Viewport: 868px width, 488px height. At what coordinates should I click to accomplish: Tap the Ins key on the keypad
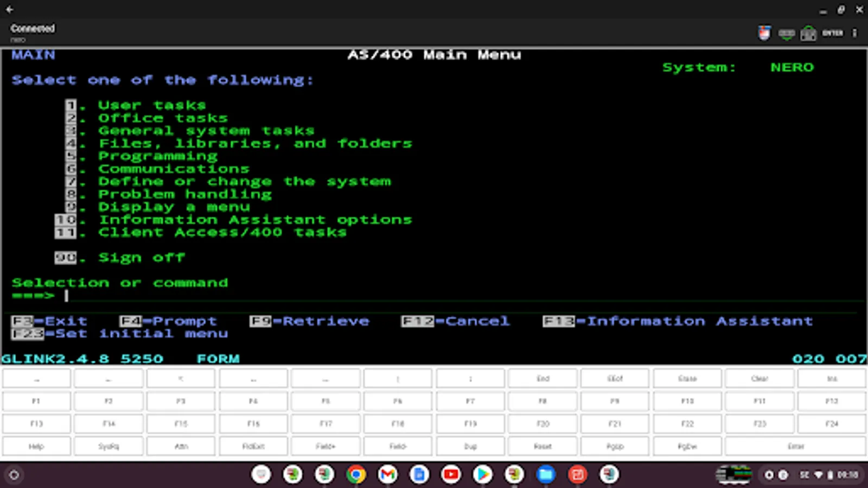pyautogui.click(x=832, y=378)
